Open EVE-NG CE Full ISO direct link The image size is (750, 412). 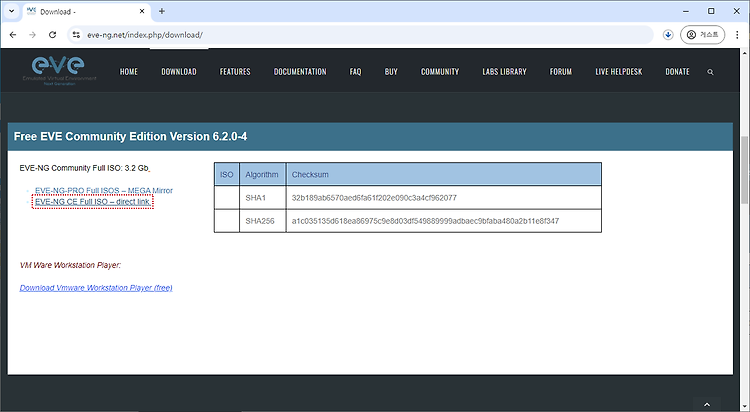click(93, 202)
